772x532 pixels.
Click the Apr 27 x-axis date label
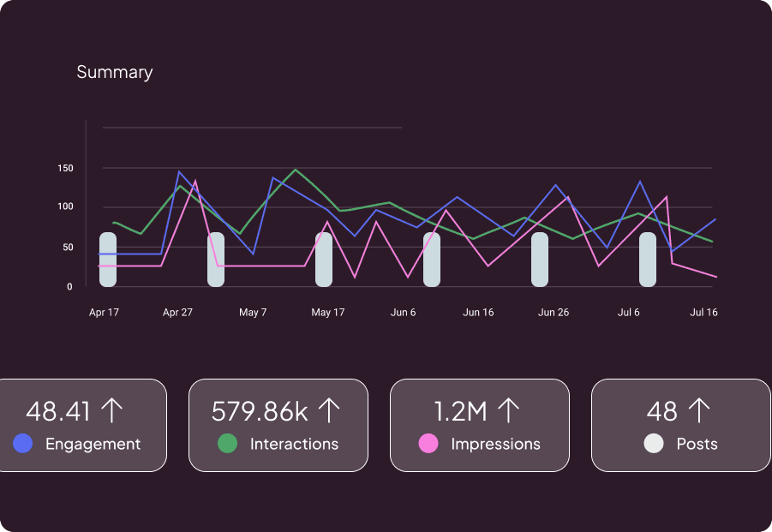click(x=177, y=313)
